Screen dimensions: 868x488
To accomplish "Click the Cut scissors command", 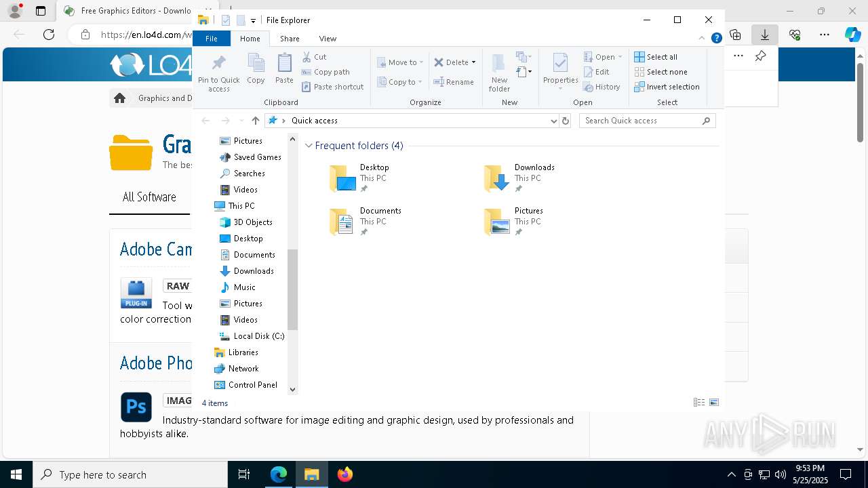I will click(314, 57).
